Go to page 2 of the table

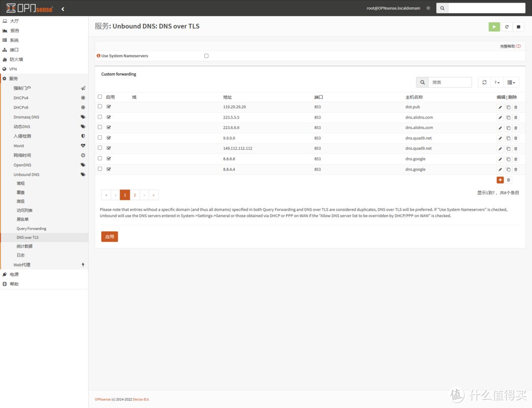tap(134, 195)
